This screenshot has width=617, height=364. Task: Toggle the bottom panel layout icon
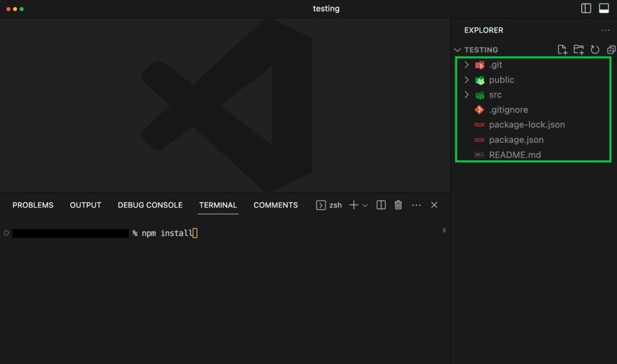(x=604, y=8)
